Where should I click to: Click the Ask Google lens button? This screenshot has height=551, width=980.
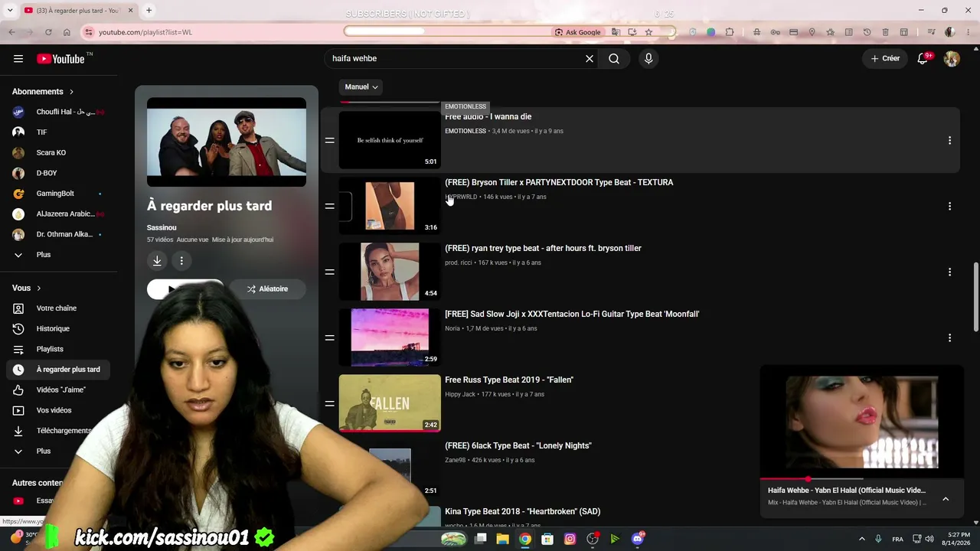point(578,32)
